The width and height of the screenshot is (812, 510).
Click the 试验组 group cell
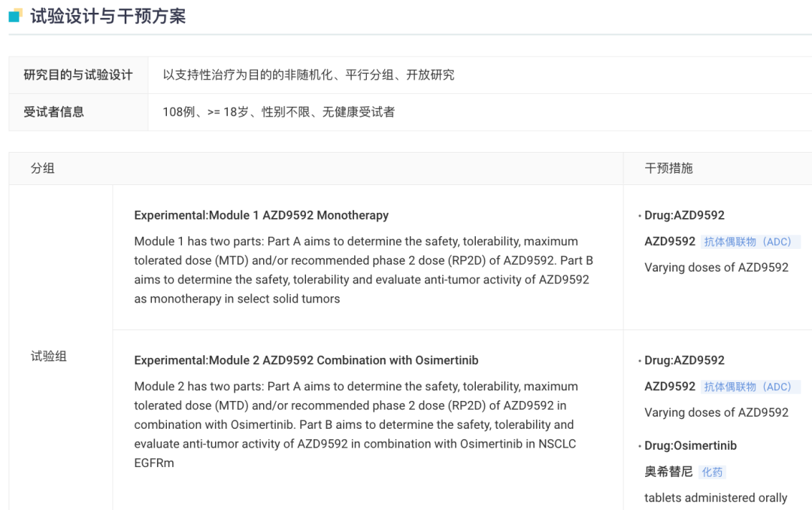[x=49, y=357]
